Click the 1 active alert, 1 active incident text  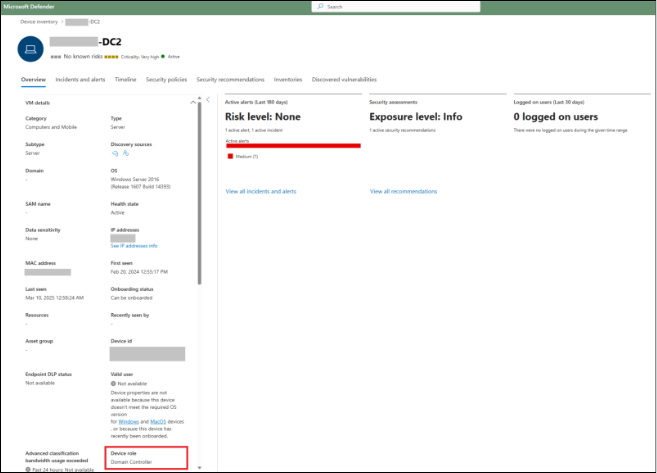(254, 130)
